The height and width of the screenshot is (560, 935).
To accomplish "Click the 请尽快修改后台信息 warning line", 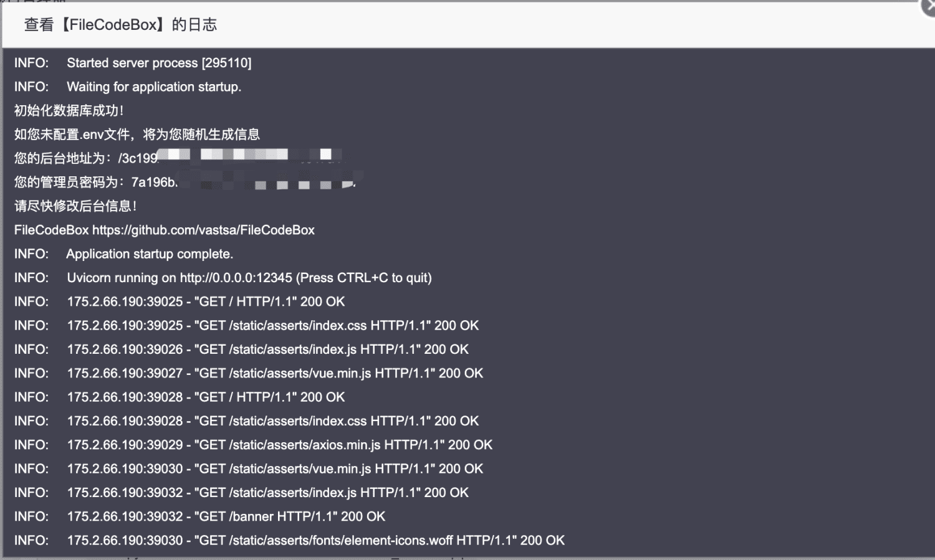I will click(75, 206).
